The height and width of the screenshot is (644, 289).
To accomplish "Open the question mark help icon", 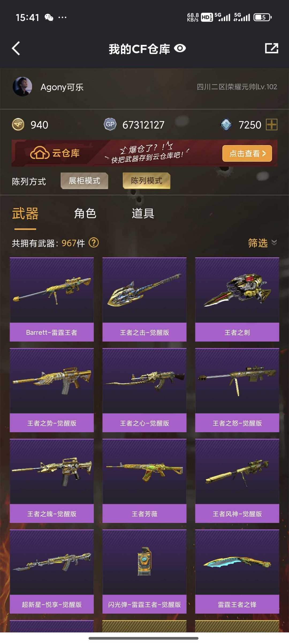I will click(94, 243).
